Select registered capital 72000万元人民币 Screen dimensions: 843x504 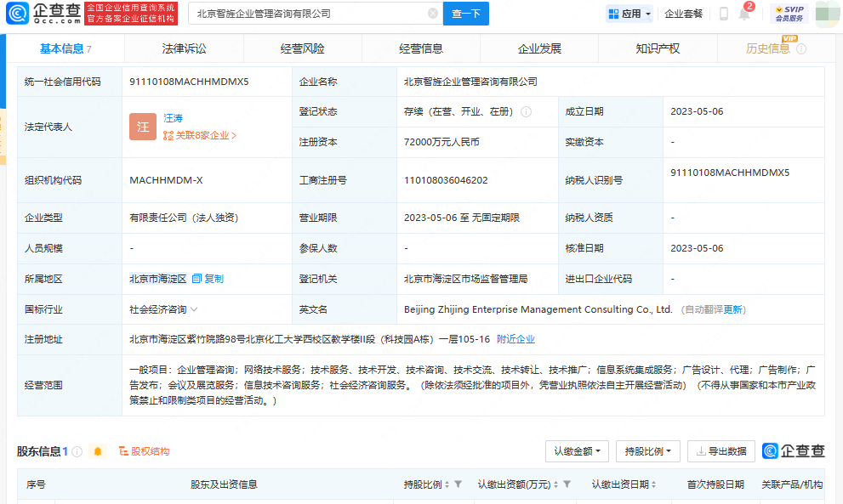tap(441, 143)
